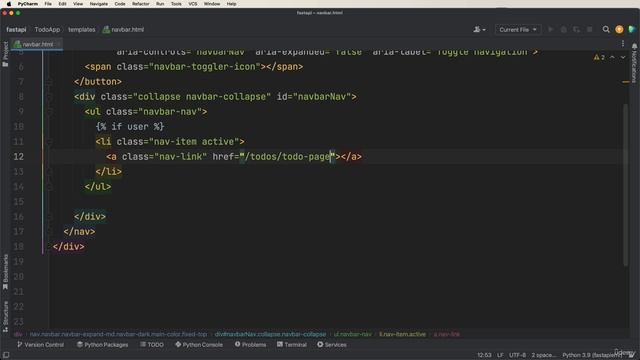
Task: Open the Edit menu
Action: pyautogui.click(x=62, y=4)
